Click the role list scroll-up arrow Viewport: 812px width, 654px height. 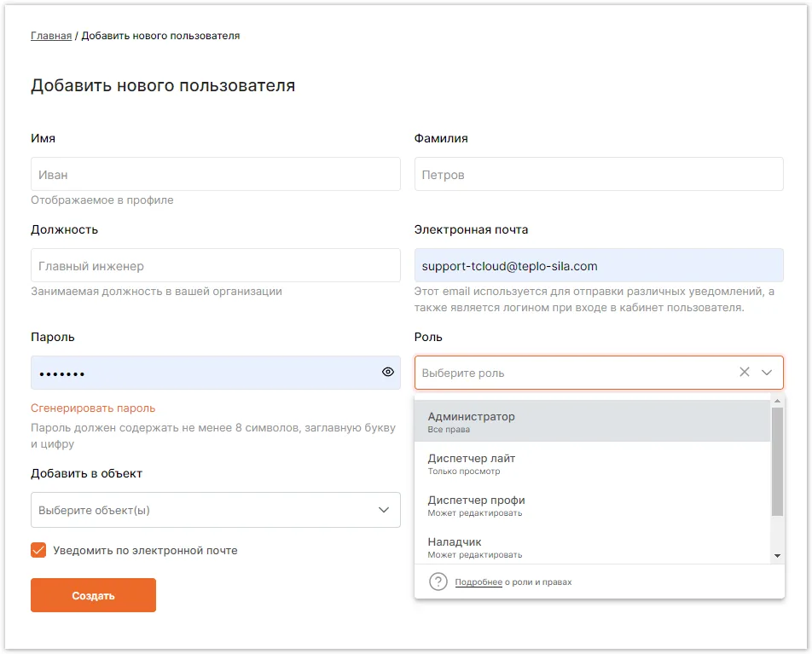(777, 402)
